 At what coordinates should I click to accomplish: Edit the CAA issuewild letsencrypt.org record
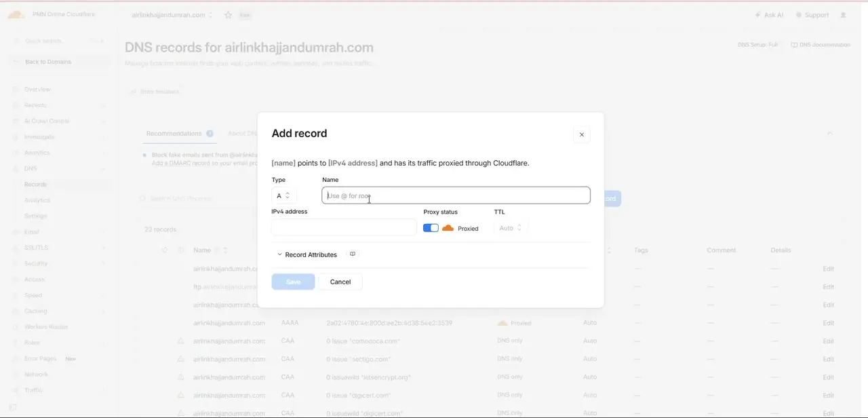[x=828, y=377]
